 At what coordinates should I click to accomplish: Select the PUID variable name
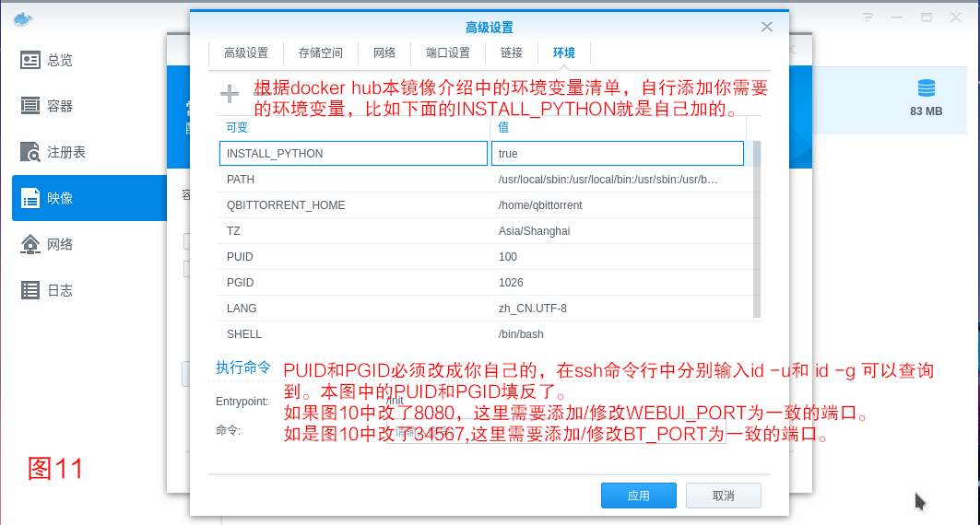(x=240, y=257)
